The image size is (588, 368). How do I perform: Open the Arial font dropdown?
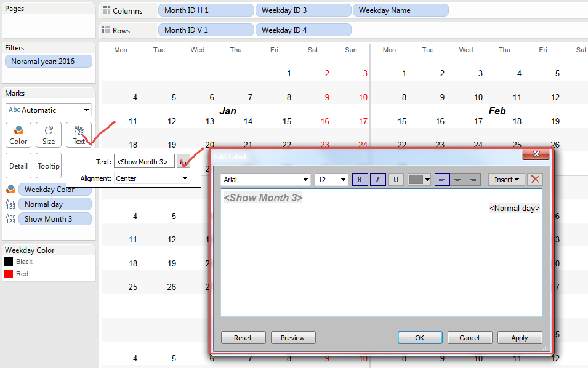(x=265, y=180)
